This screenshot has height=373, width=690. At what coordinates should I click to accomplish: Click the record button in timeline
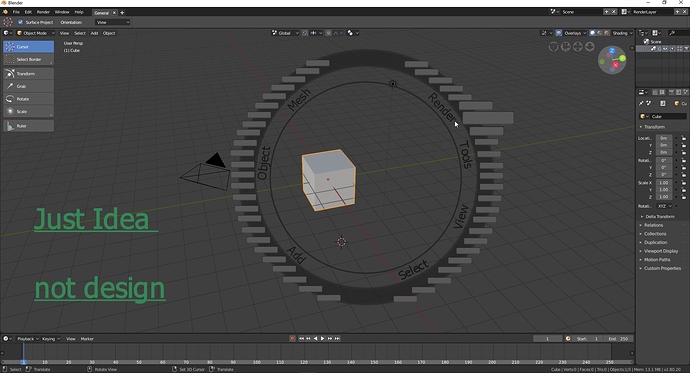pos(292,339)
